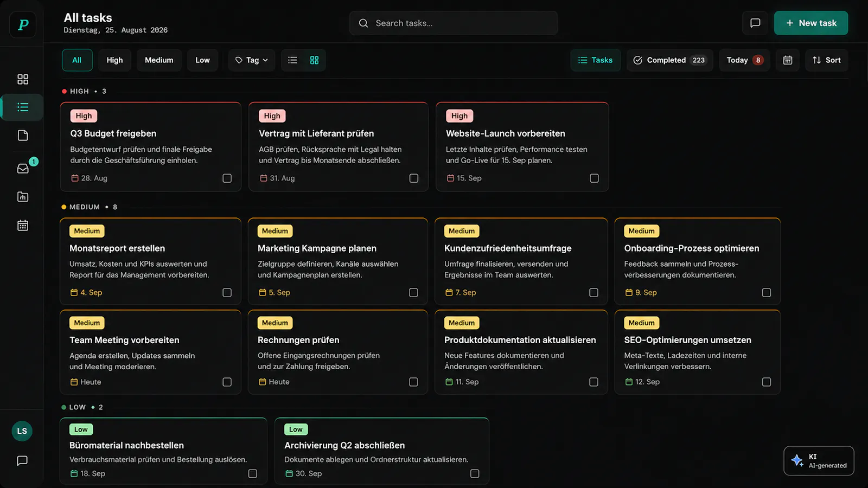Open the calendar picker in toolbar

[x=788, y=60]
